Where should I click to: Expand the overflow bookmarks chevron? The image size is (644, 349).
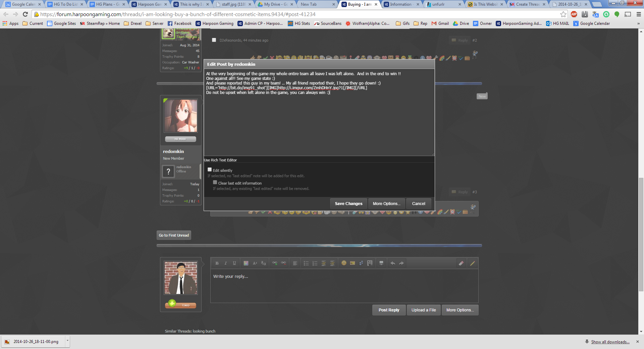click(x=638, y=23)
